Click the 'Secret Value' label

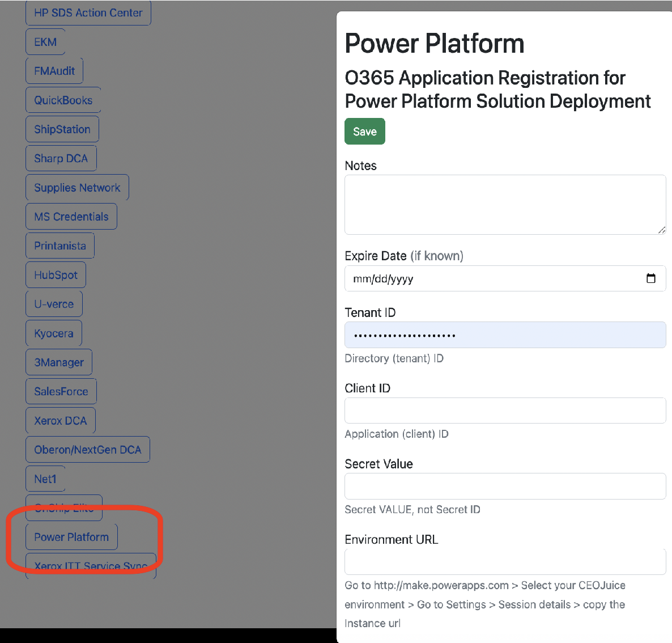pyautogui.click(x=378, y=464)
